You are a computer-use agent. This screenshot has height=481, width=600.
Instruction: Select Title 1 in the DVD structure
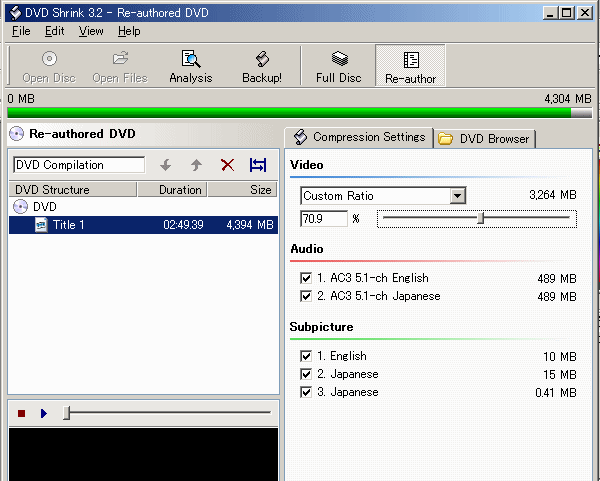[x=68, y=225]
